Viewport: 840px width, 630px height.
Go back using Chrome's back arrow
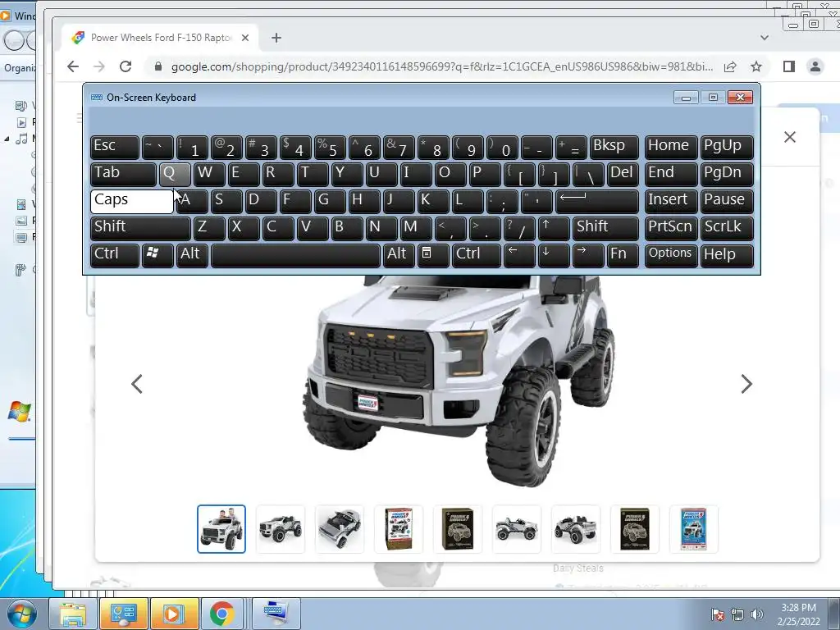pos(73,66)
